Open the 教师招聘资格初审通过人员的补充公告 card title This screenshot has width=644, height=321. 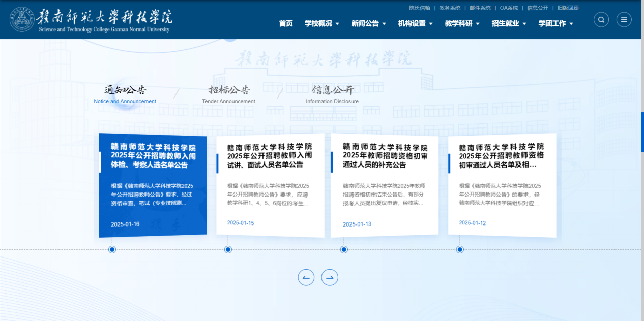[385, 155]
